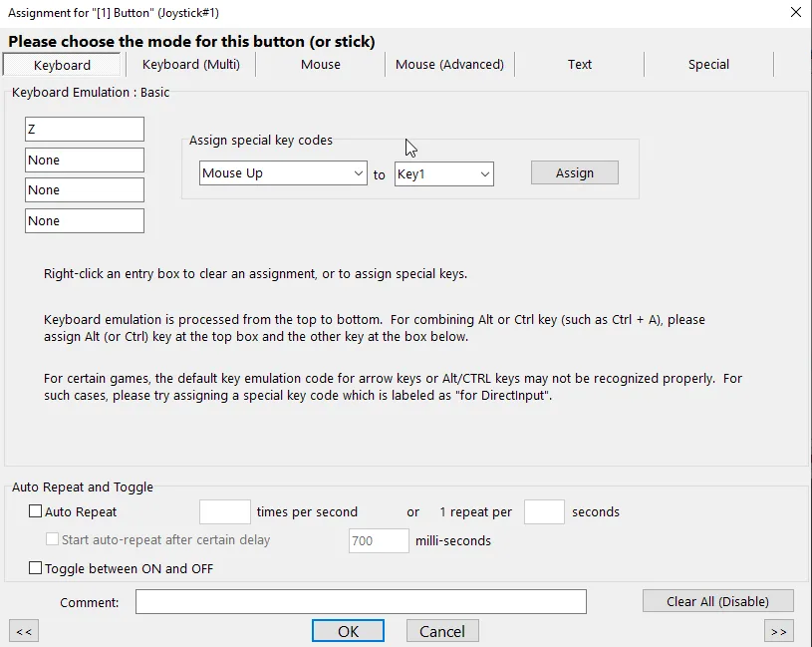Screen dimensions: 812x647
Task: Go to the Text tab
Action: tap(579, 64)
